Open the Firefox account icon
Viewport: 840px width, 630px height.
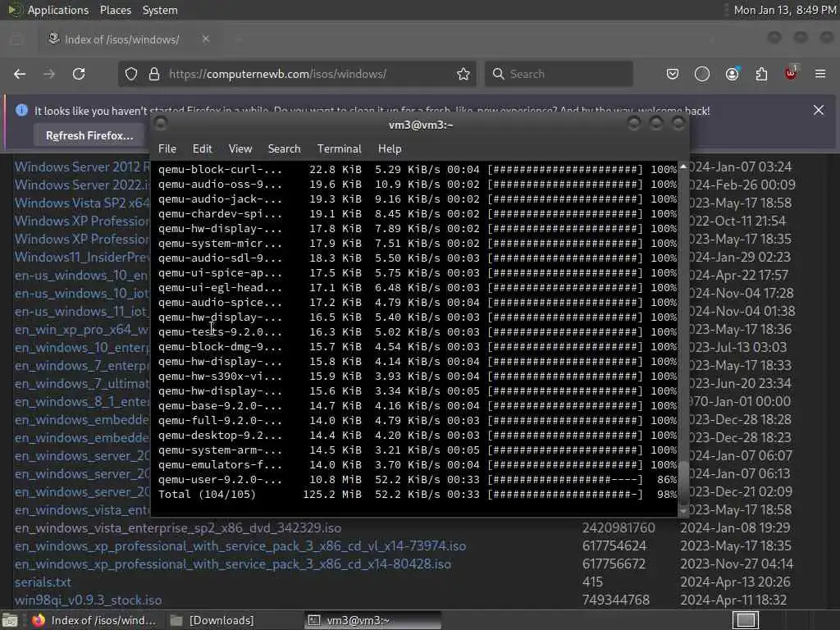coord(732,74)
